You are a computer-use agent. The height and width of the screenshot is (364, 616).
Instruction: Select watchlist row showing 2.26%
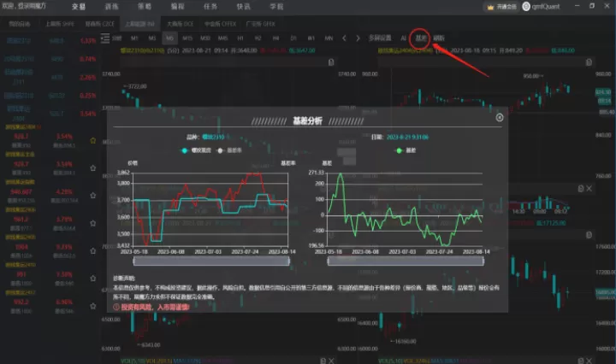pyautogui.click(x=49, y=77)
